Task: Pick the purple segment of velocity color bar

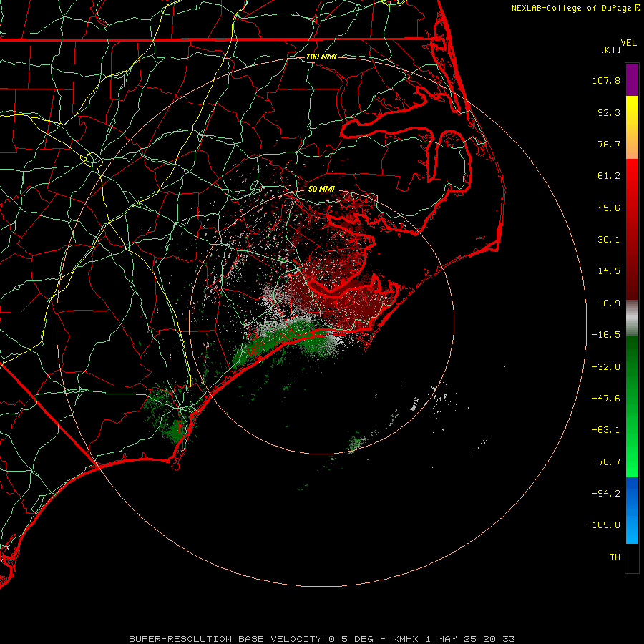Action: (x=632, y=80)
